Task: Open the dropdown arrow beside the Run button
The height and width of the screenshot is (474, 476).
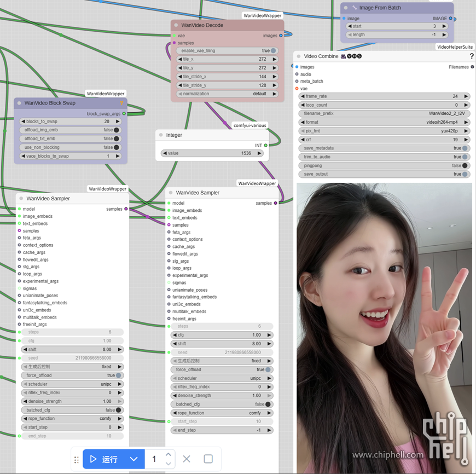Action: click(x=134, y=459)
